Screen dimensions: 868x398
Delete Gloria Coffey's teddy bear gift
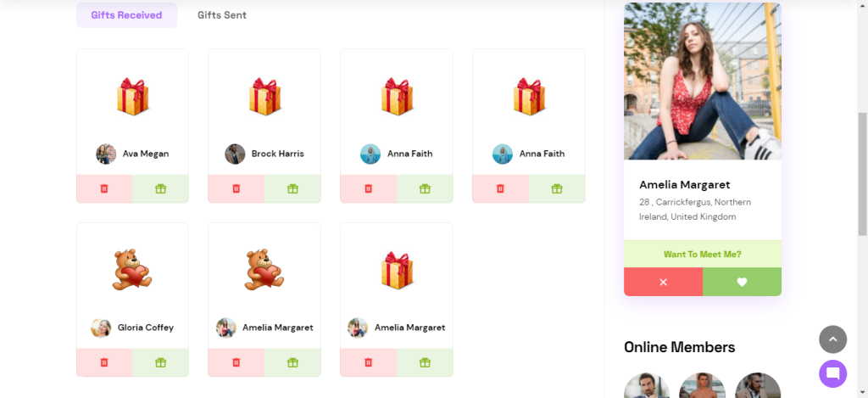pos(104,362)
